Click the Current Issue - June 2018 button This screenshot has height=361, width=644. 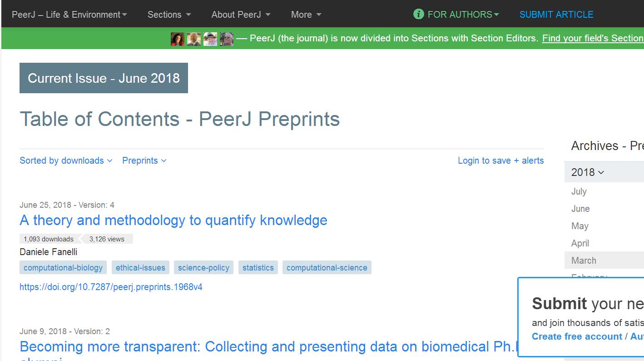(104, 78)
